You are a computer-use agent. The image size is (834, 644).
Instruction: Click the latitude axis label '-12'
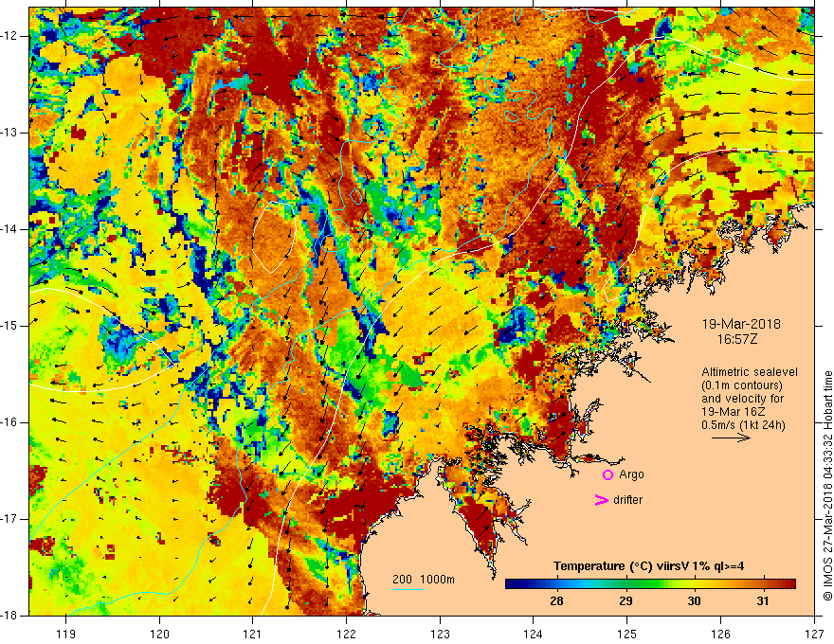(x=10, y=36)
